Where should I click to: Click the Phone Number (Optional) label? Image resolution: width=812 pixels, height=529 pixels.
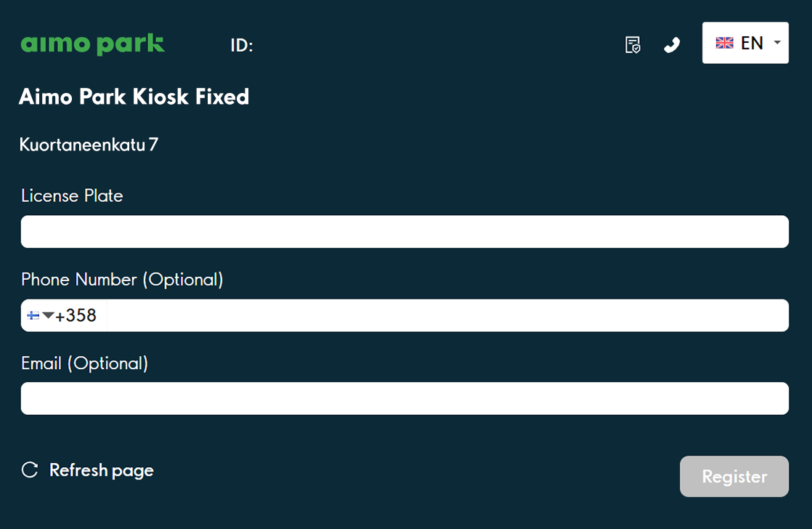click(x=122, y=279)
